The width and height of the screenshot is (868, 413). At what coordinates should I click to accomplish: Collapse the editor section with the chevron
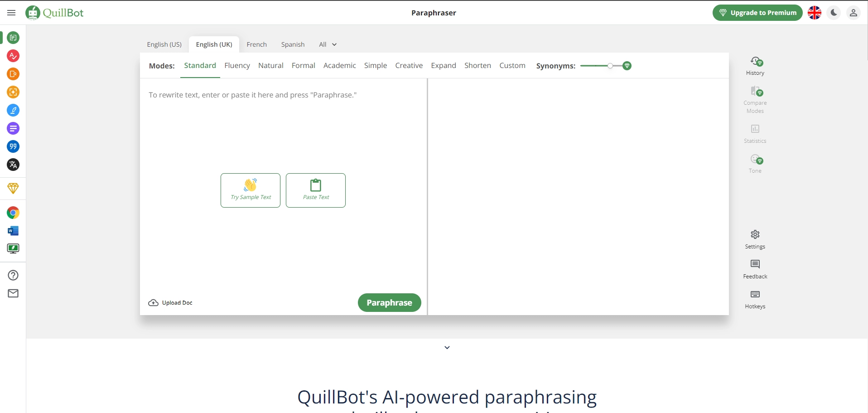(447, 347)
